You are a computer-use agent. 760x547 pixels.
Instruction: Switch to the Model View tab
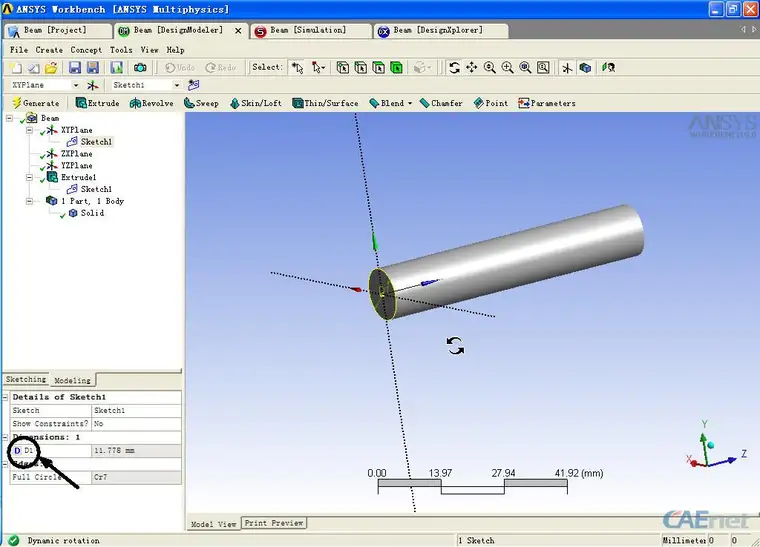pos(213,524)
